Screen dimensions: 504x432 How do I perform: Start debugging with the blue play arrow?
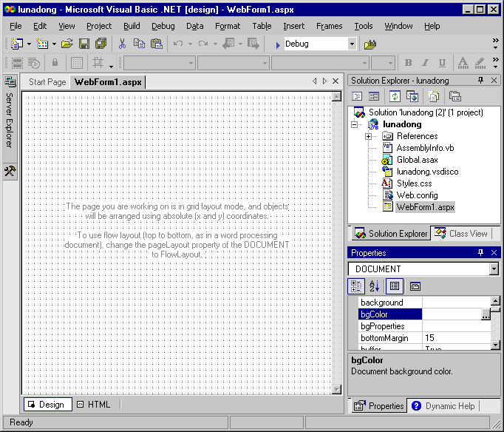point(278,44)
